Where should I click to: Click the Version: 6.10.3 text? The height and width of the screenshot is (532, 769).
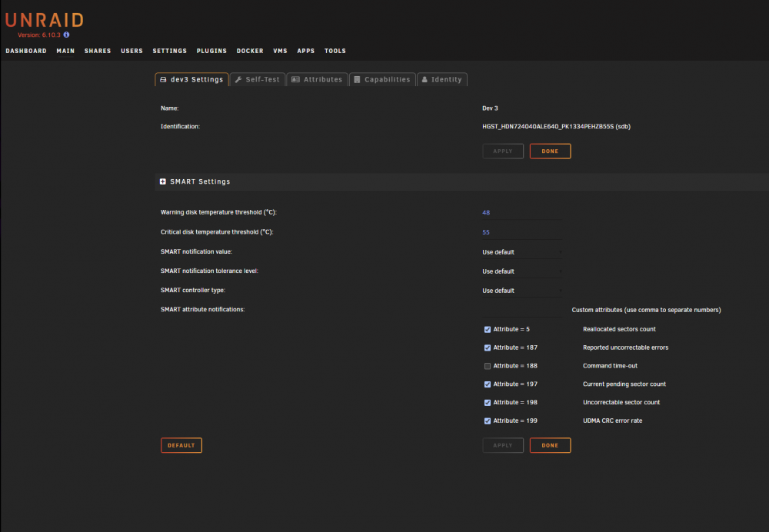coord(39,35)
